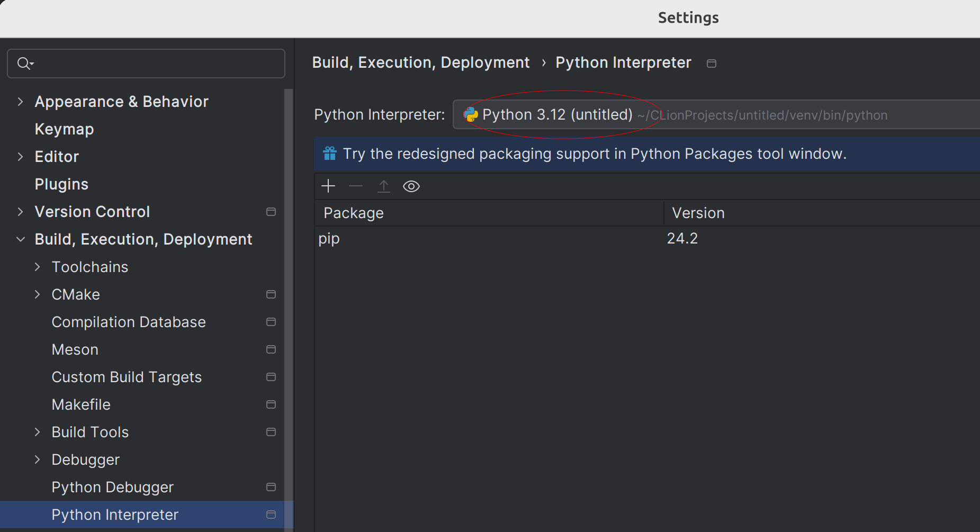Click the gift icon in packaging banner
The height and width of the screenshot is (532, 980).
pos(330,154)
